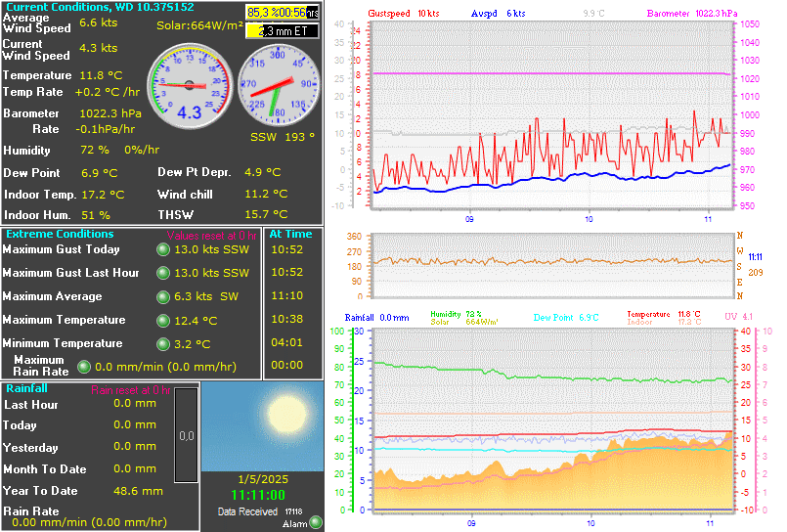Click the THSW value 15.7 °C

pos(266,214)
